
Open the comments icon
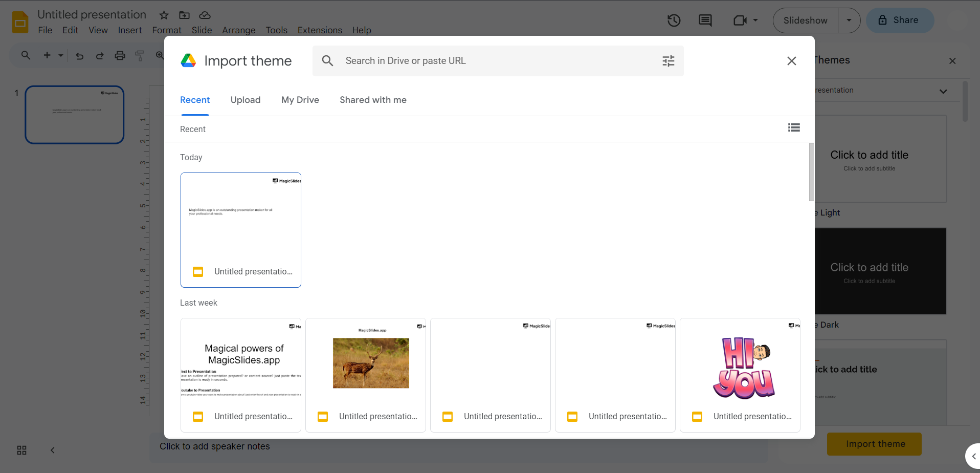(705, 20)
